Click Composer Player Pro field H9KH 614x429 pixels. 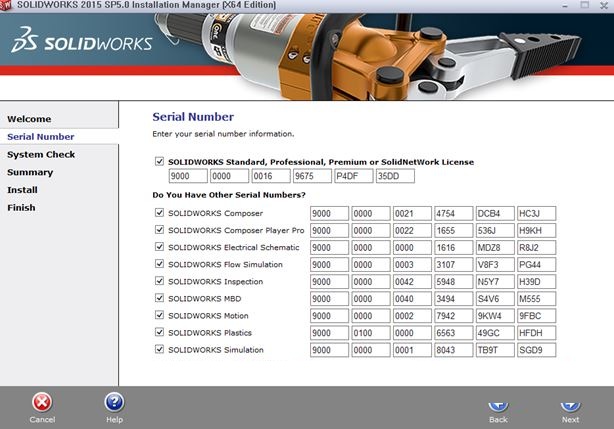[536, 231]
